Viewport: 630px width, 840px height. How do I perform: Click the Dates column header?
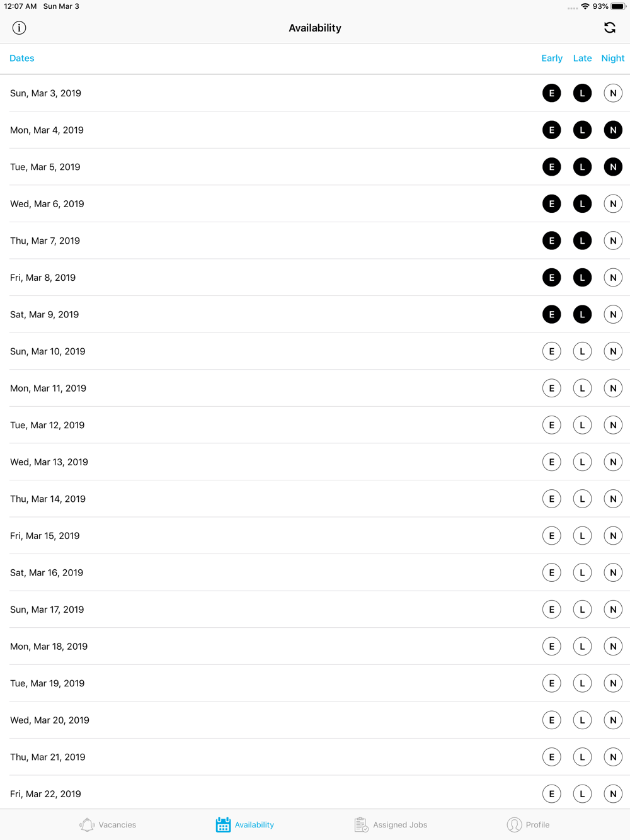22,58
